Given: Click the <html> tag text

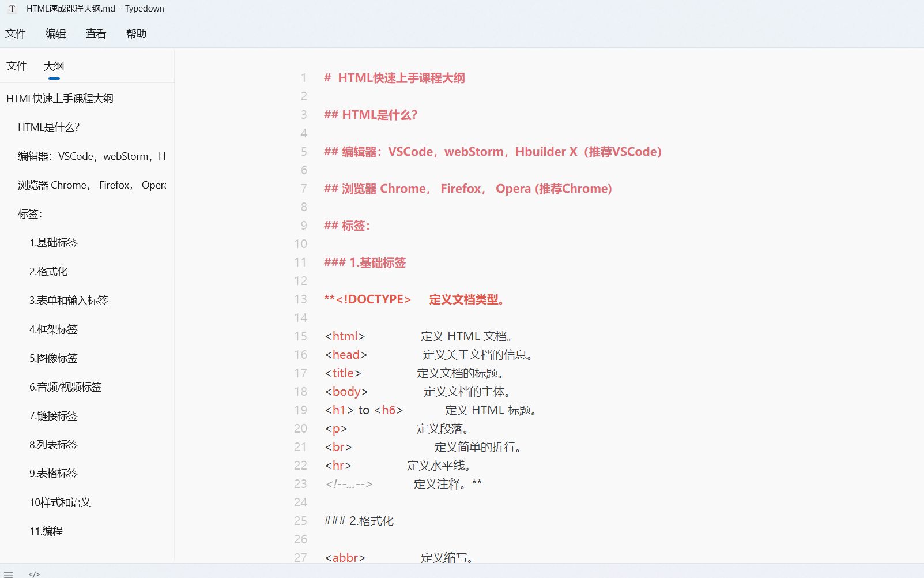Looking at the screenshot, I should [345, 336].
